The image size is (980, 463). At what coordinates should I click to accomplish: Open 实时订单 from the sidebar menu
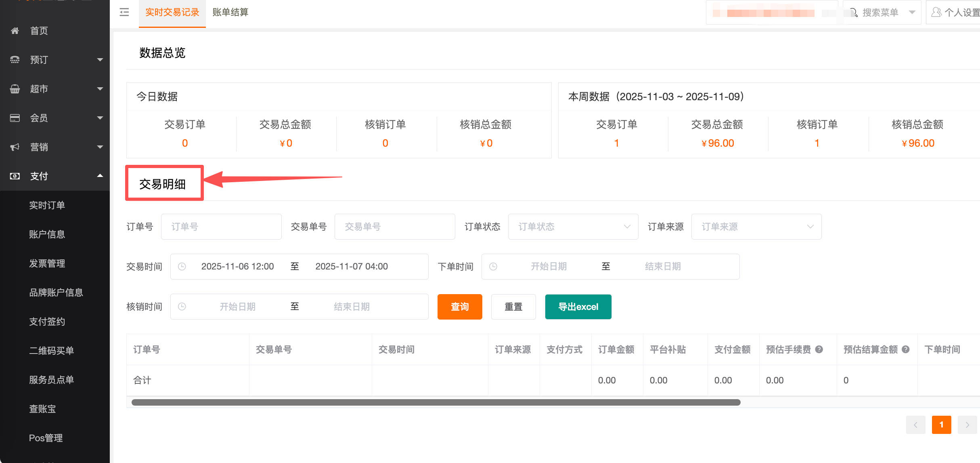pos(47,205)
